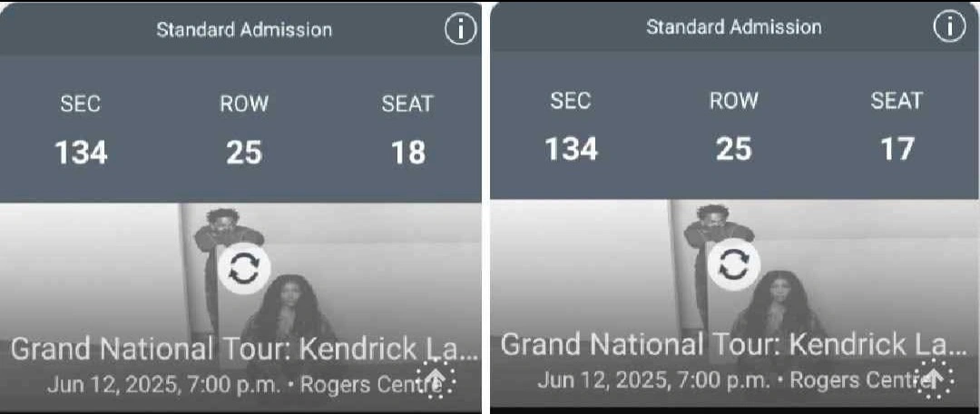Click the Grand National Tour title on the seat 18 ticket
The width and height of the screenshot is (980, 414).
(244, 350)
